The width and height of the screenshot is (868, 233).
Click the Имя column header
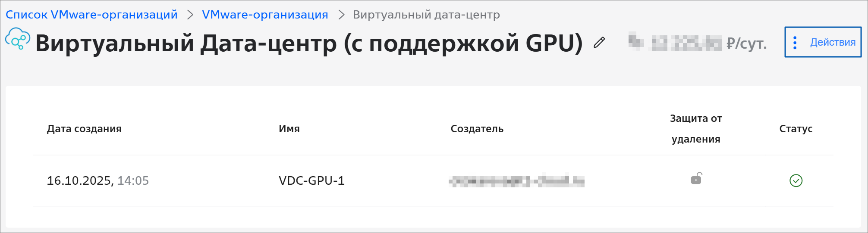tap(289, 129)
